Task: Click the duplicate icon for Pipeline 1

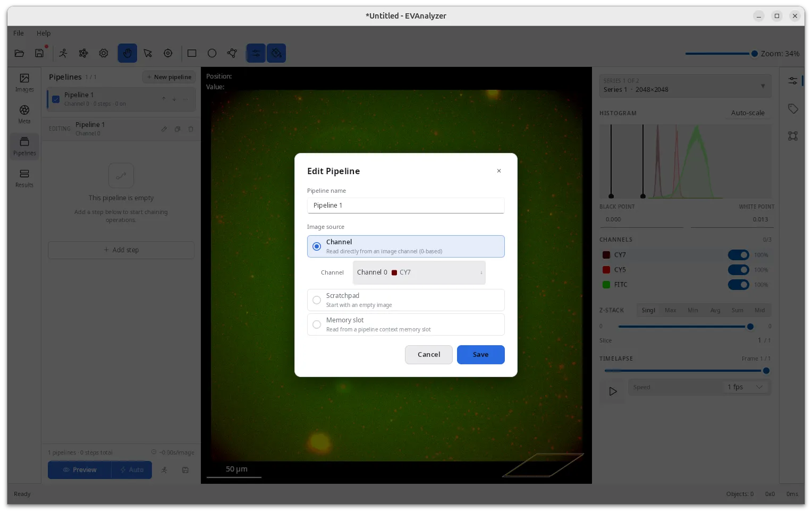Action: point(177,129)
